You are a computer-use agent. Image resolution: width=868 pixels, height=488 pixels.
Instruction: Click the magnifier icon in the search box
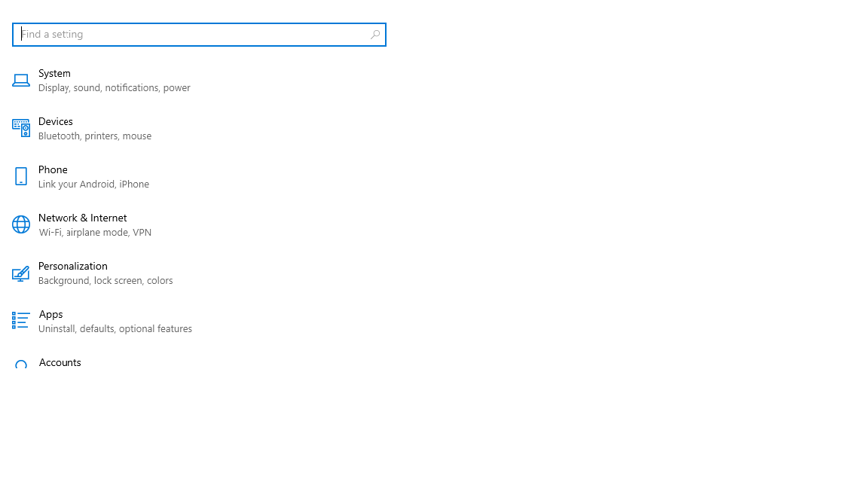(x=374, y=35)
